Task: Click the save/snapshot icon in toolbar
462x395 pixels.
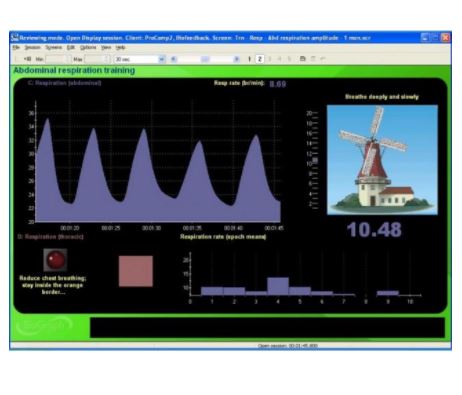Action: pyautogui.click(x=302, y=59)
